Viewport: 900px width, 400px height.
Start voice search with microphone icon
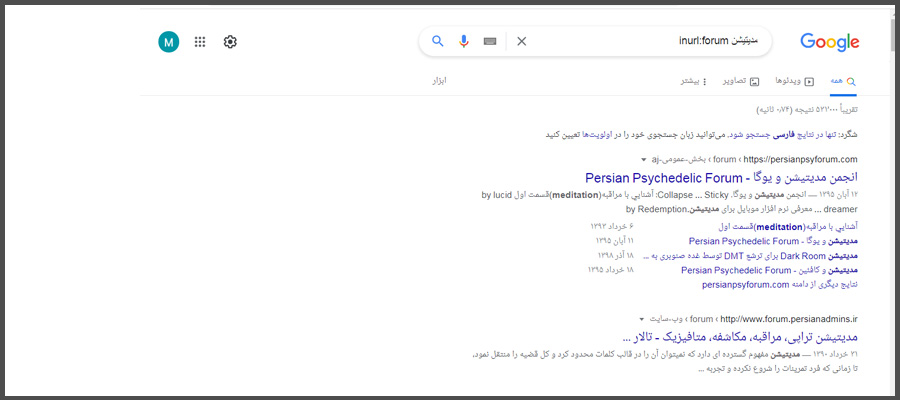pyautogui.click(x=464, y=41)
